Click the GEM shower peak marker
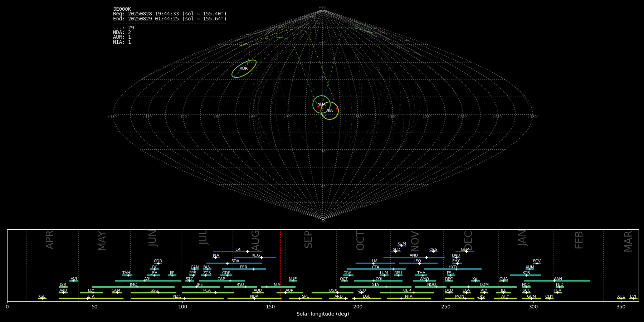Image resolution: width=644 pixels, height=322 pixels. tap(466, 252)
